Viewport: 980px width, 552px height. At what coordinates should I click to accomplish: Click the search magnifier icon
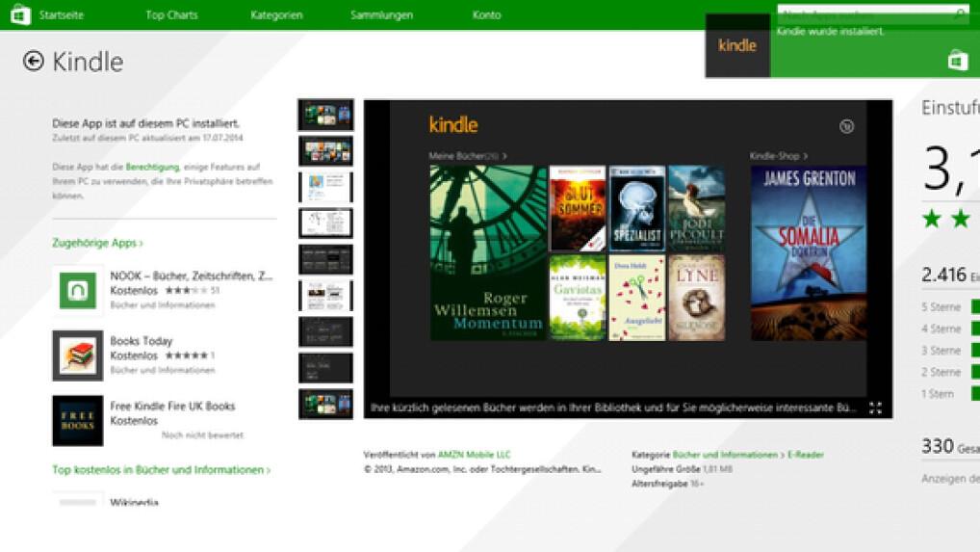point(959,14)
